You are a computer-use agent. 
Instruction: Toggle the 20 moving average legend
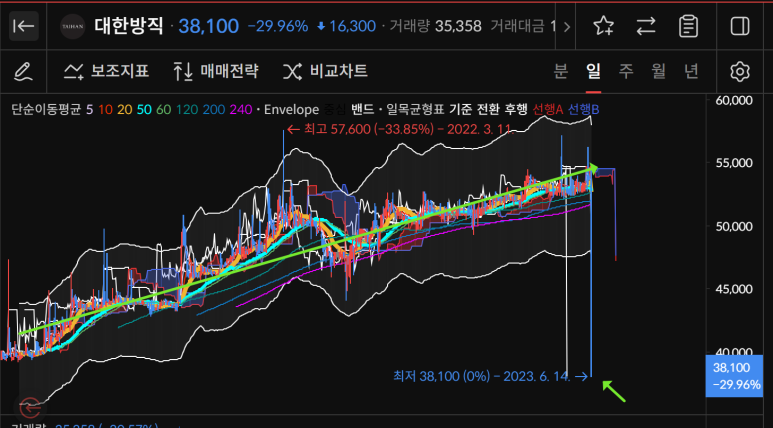[125, 109]
